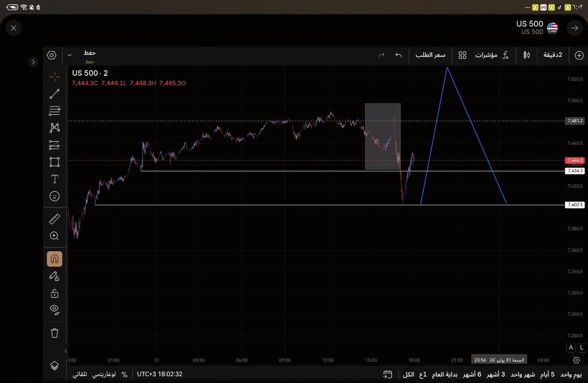The width and height of the screenshot is (588, 383).
Task: Open the UTC+3 timezone menu
Action: point(160,374)
